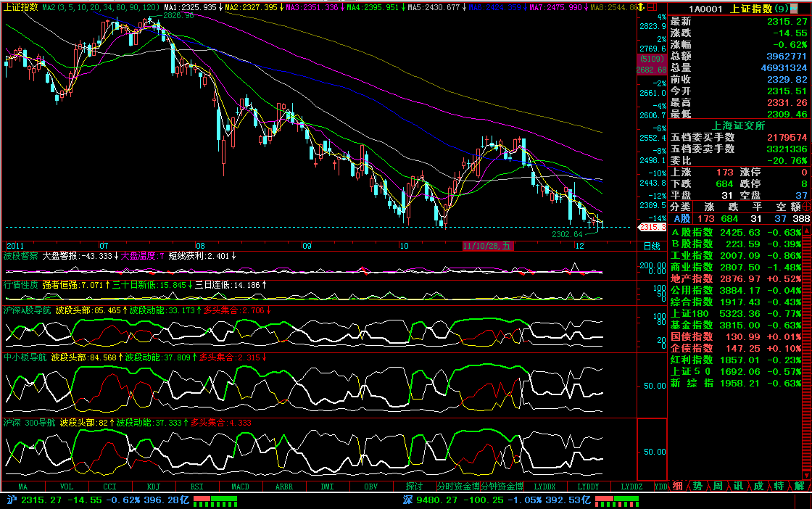Click the 上海证交所 exchange heading
812x509 pixels.
[738, 126]
